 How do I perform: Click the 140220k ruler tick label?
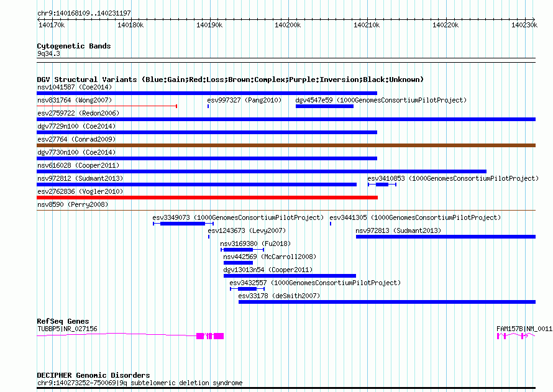coord(446,25)
